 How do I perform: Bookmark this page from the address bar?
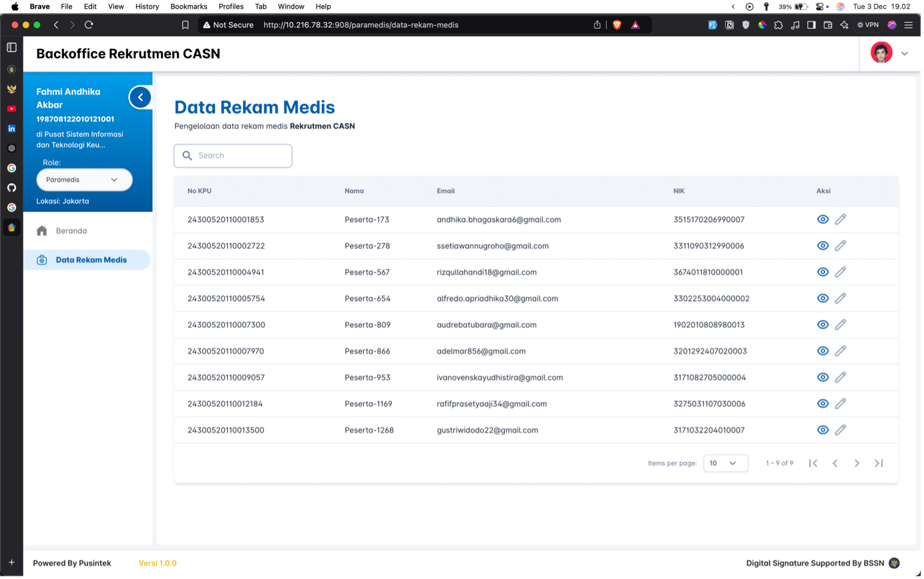[x=186, y=25]
